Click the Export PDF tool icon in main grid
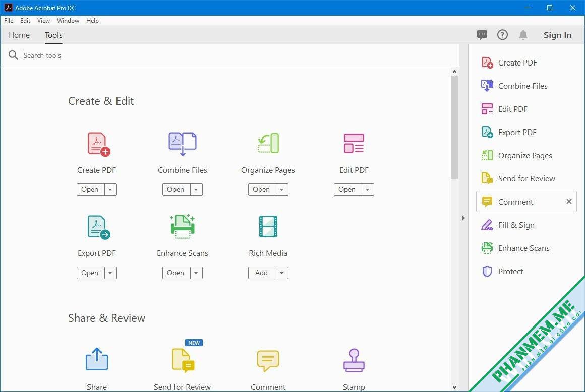Viewport: 585px width, 392px height. (98, 227)
